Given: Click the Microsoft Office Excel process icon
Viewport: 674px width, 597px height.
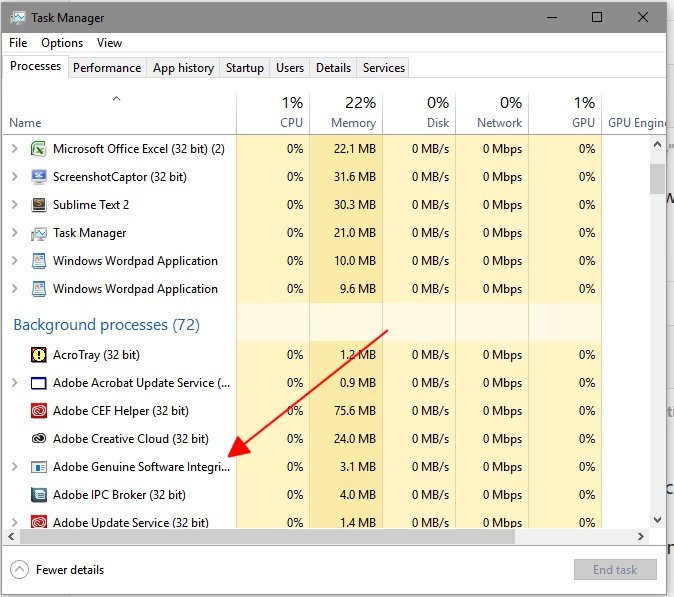Looking at the screenshot, I should click(x=39, y=149).
